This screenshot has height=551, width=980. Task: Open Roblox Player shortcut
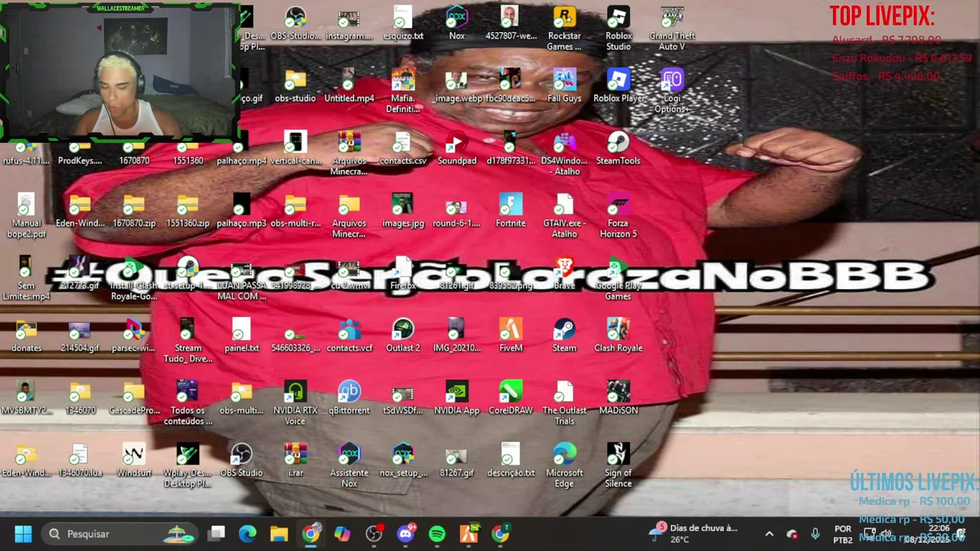click(619, 86)
